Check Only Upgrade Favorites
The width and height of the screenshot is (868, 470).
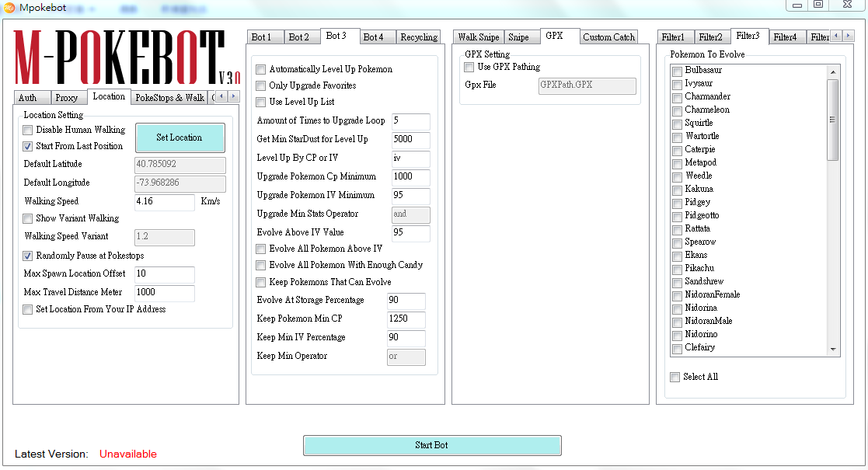pyautogui.click(x=261, y=85)
